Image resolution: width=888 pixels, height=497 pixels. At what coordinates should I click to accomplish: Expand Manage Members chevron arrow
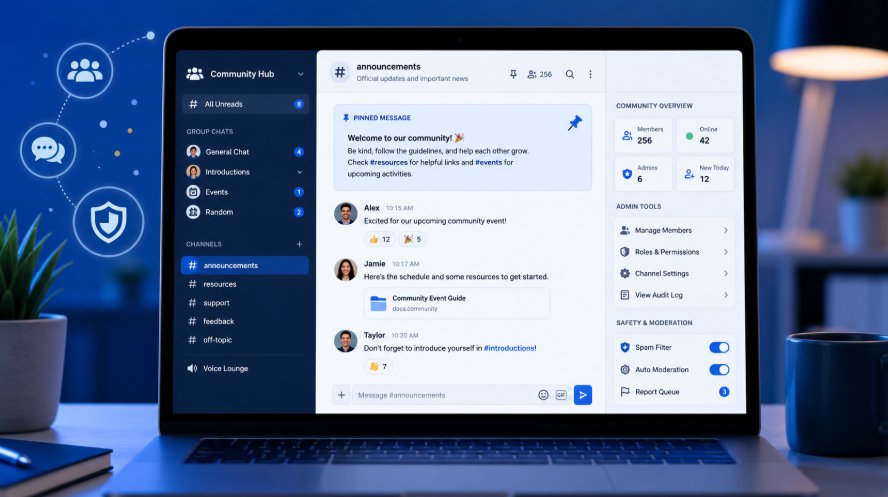coord(725,230)
